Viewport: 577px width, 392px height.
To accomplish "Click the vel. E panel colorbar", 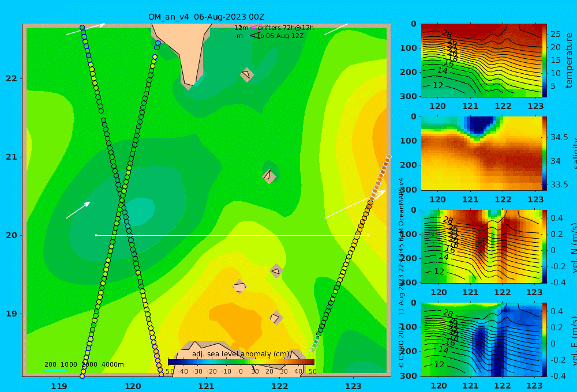I will pos(545,340).
